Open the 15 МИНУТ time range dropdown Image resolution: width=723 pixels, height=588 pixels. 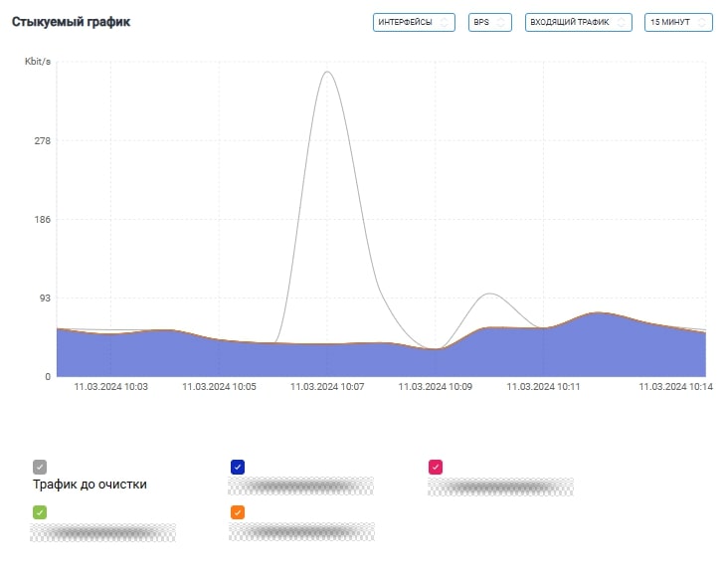(678, 22)
